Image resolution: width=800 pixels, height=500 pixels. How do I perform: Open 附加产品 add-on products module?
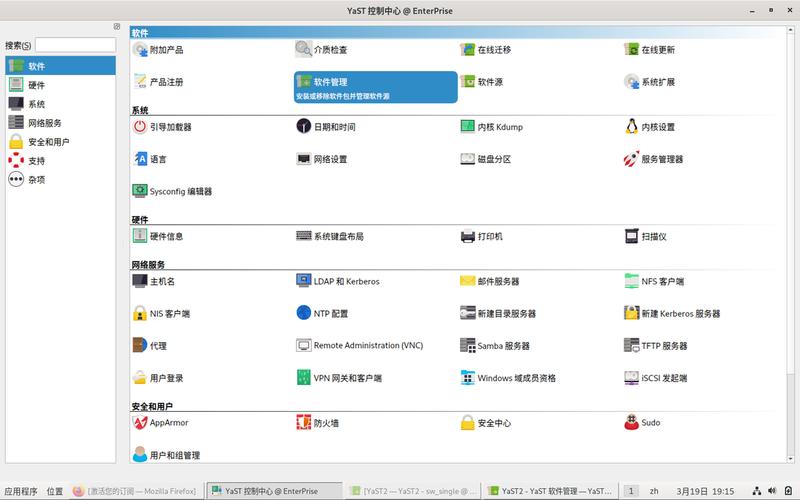pyautogui.click(x=158, y=49)
